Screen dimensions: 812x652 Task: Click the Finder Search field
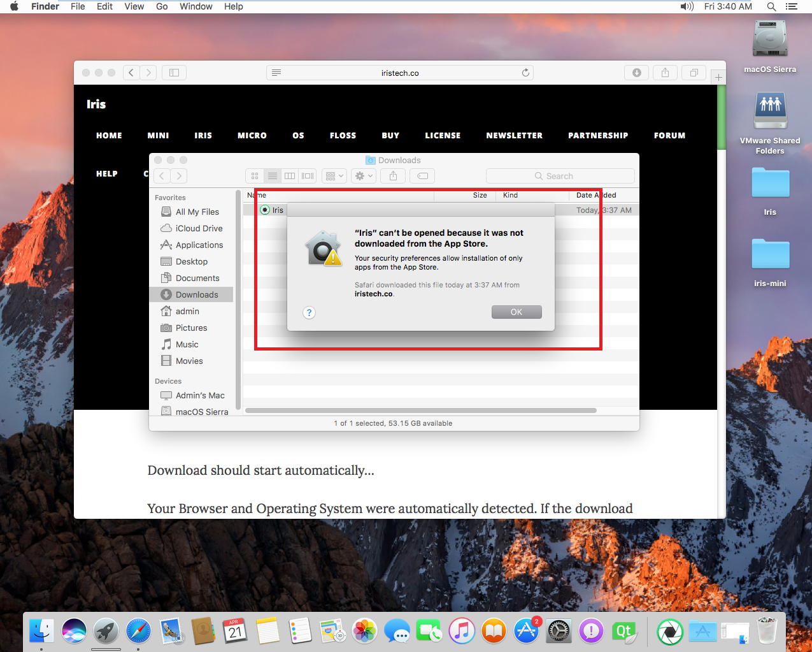point(560,176)
